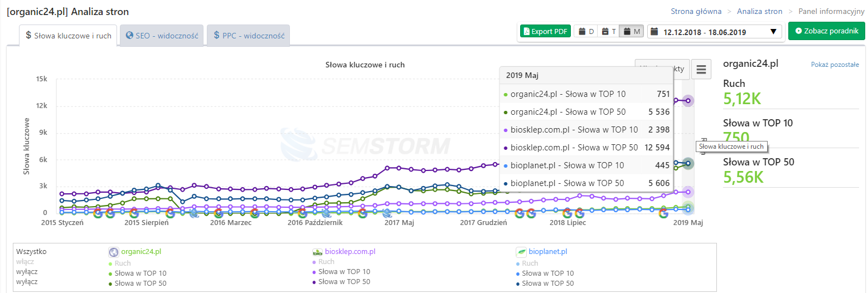This screenshot has width=868, height=293.
Task: Toggle organic24.pl Ruch legend series
Action: click(122, 263)
